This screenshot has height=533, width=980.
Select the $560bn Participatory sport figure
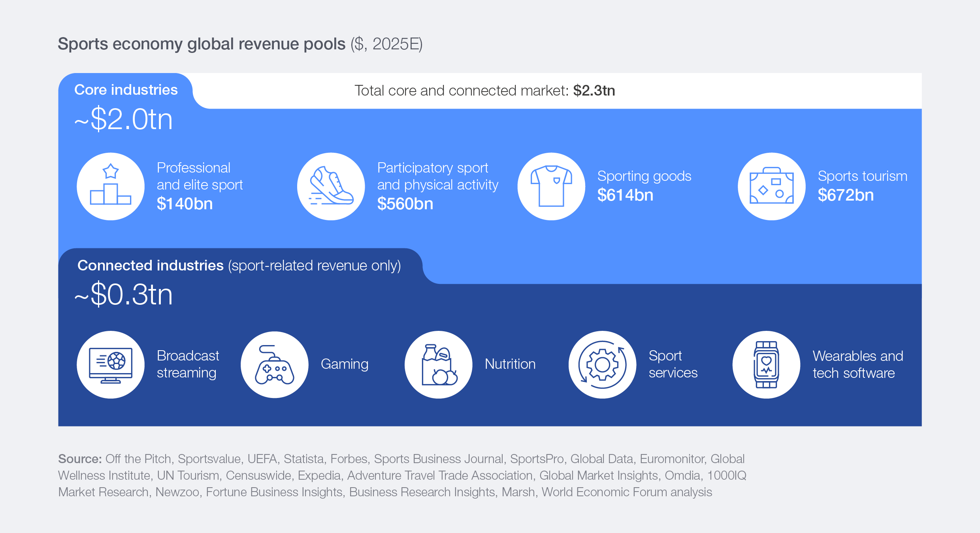(x=405, y=204)
